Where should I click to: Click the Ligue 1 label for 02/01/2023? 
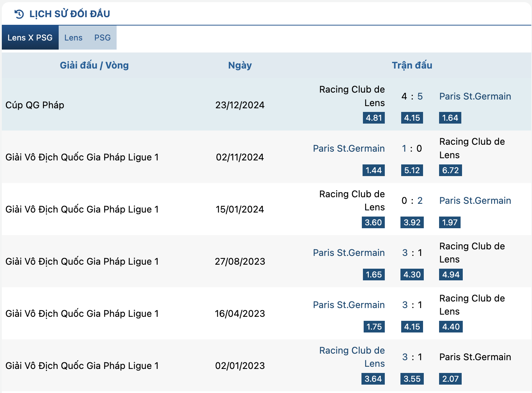click(82, 366)
